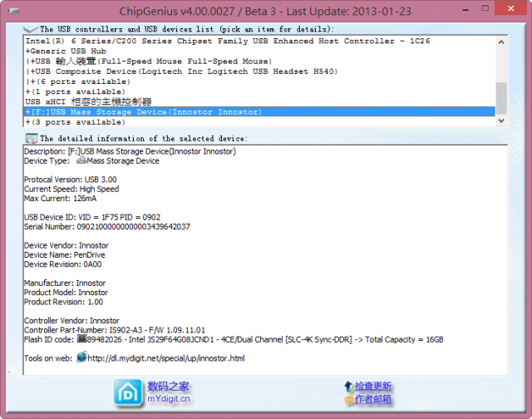Click the mYdigit house logo icon
This screenshot has height=419, width=532.
[127, 393]
